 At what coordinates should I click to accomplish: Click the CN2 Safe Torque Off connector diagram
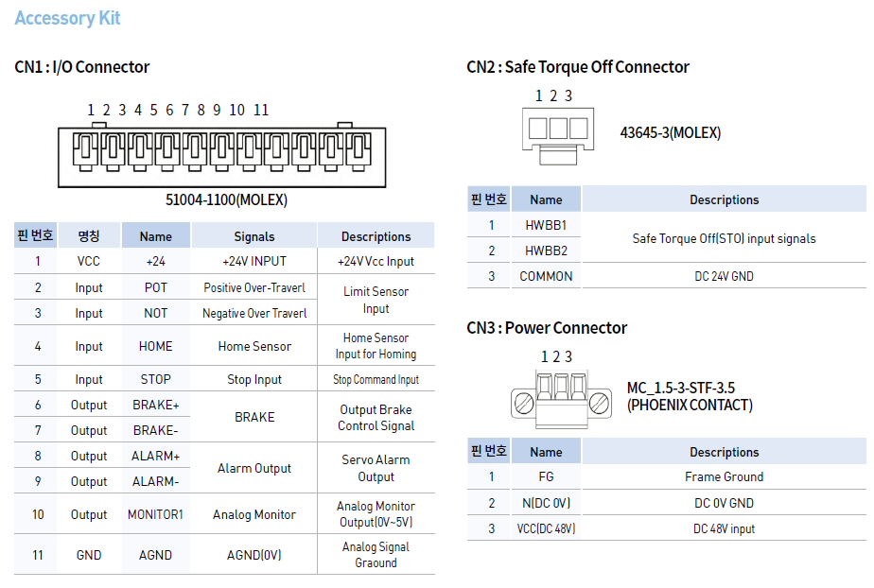558,136
